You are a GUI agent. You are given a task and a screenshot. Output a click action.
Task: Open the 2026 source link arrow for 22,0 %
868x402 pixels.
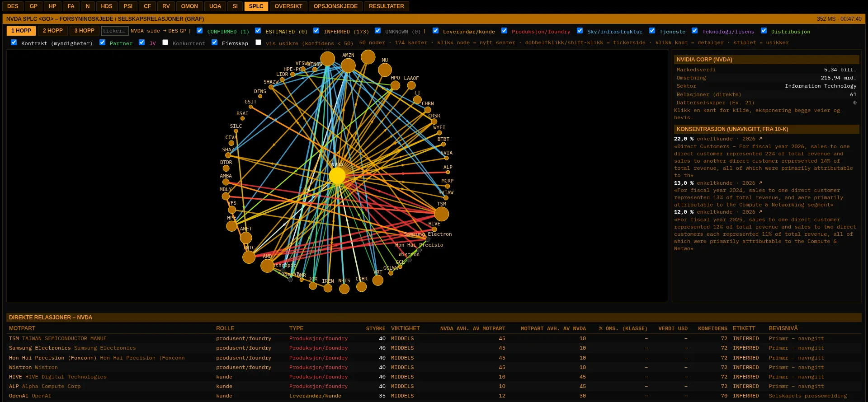coord(760,139)
